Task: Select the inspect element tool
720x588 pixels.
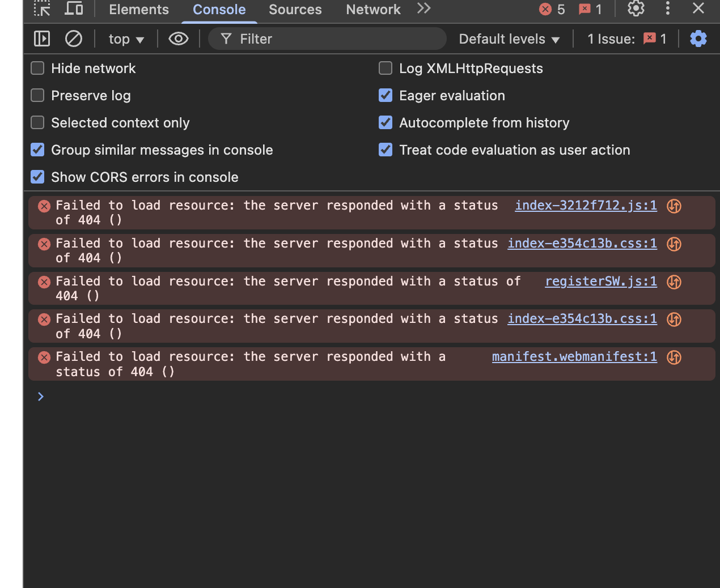Action: 41,9
